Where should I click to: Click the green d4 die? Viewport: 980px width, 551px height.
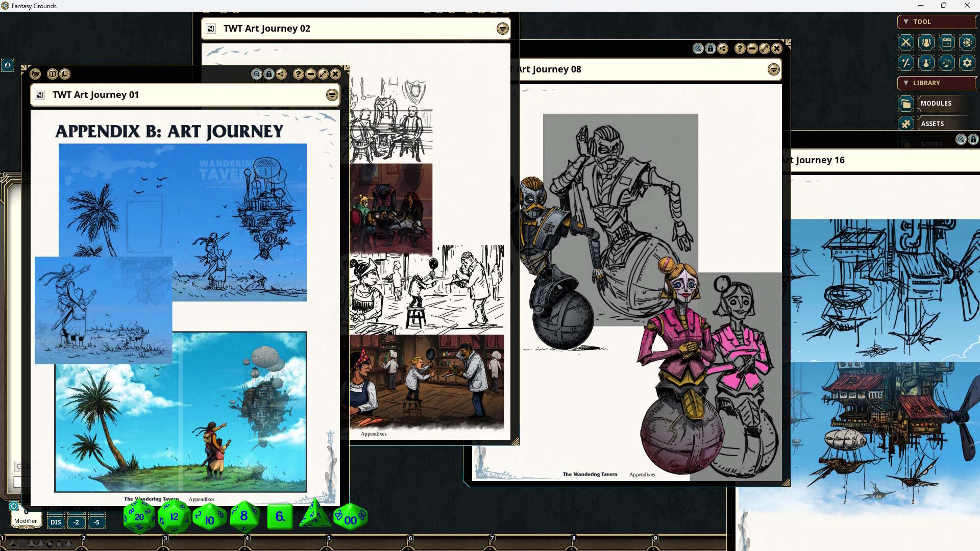[315, 515]
